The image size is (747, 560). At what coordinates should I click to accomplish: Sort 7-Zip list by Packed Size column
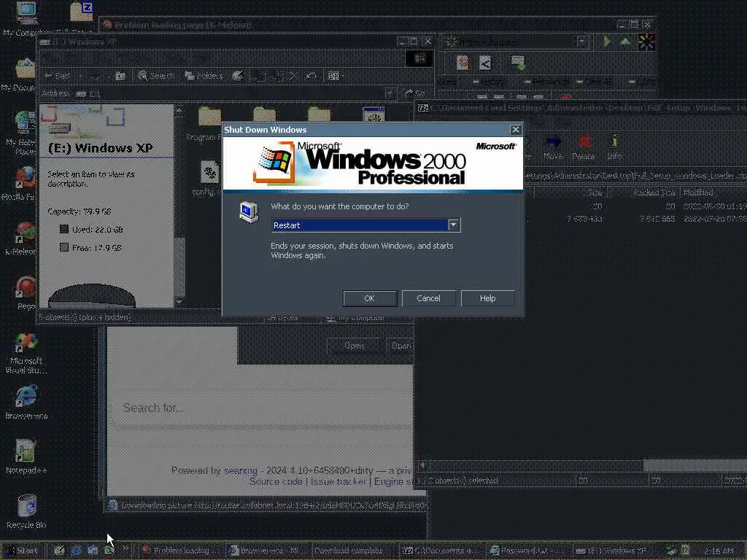click(643, 192)
